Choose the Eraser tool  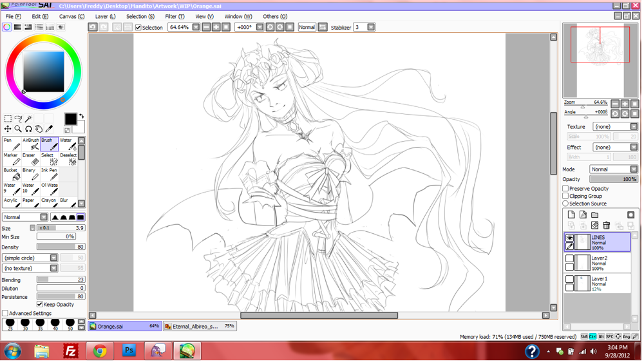point(31,160)
